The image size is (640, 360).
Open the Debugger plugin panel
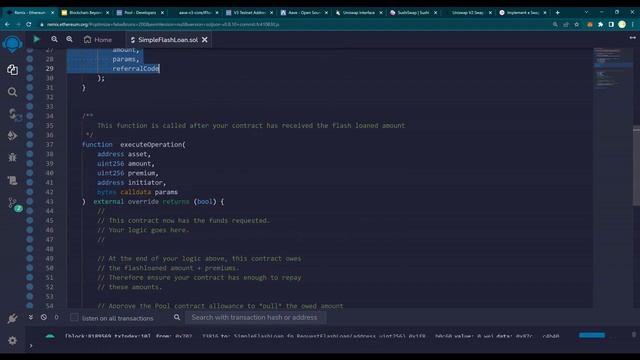12,158
